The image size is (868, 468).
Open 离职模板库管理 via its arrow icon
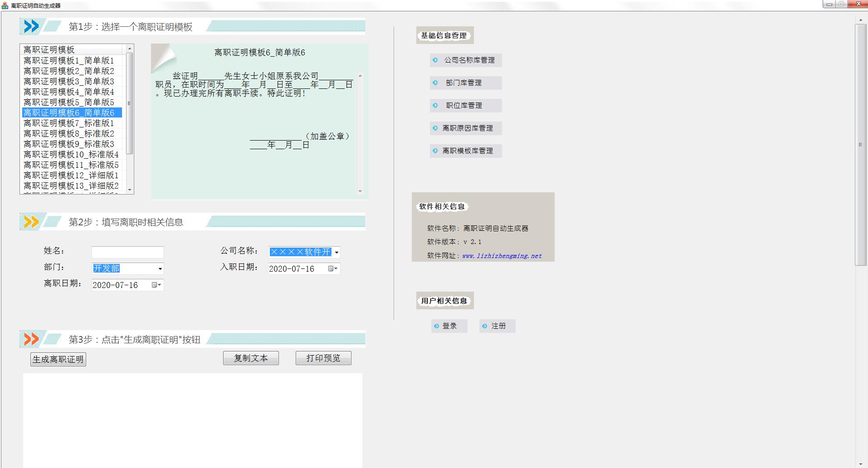coord(435,151)
